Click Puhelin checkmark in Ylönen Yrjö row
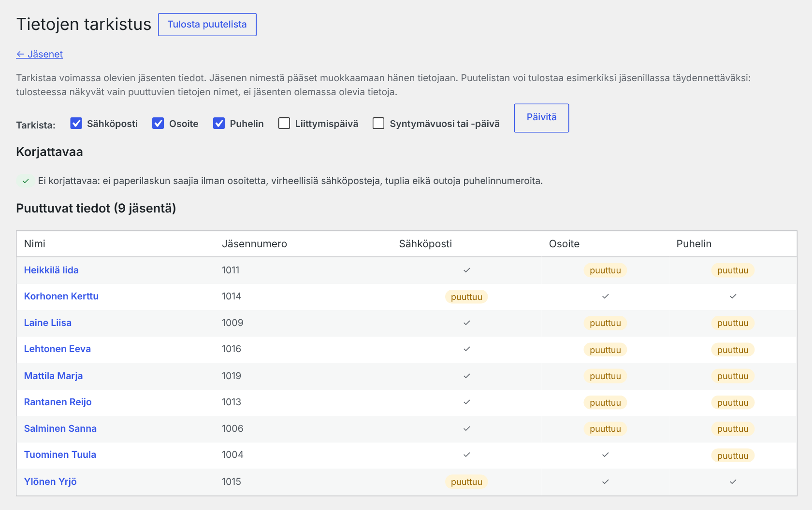The width and height of the screenshot is (812, 510). pos(733,482)
